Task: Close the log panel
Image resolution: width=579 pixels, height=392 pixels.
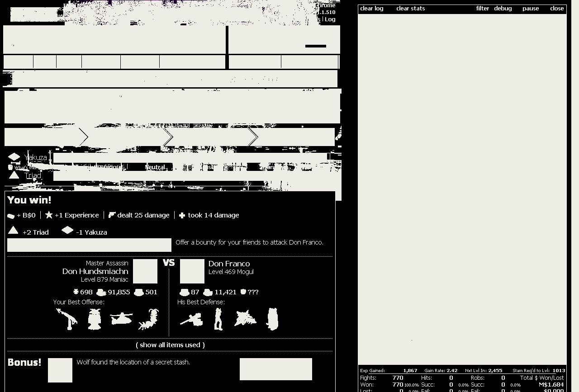Action: [556, 9]
